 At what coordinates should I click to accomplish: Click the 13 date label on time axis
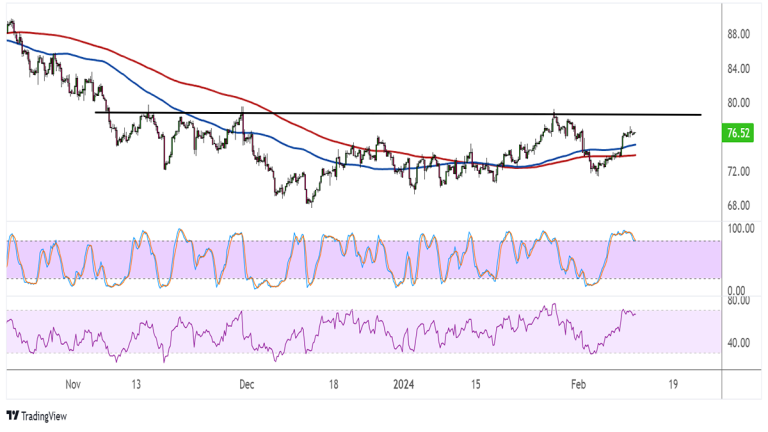point(136,384)
